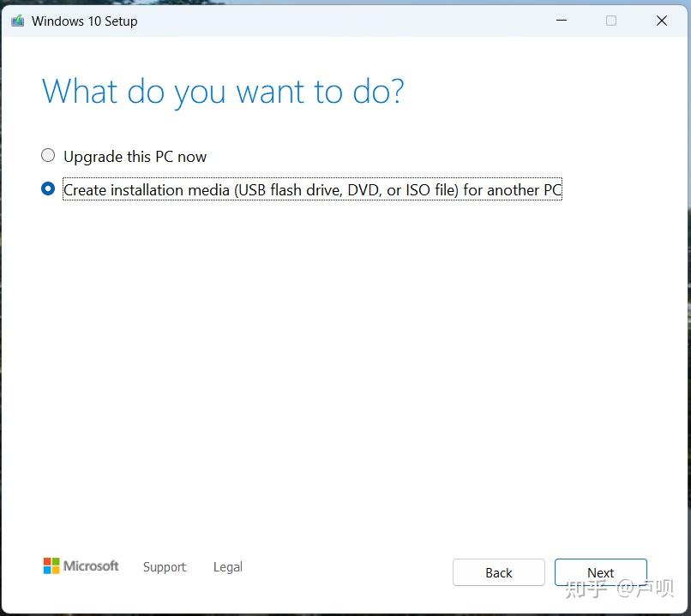This screenshot has width=691, height=616.
Task: Select the "Upgrade this PC now" radio button
Action: click(48, 155)
